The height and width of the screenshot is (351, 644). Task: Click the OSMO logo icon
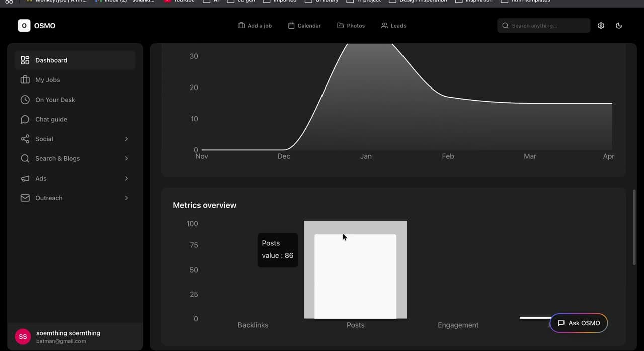click(x=24, y=26)
